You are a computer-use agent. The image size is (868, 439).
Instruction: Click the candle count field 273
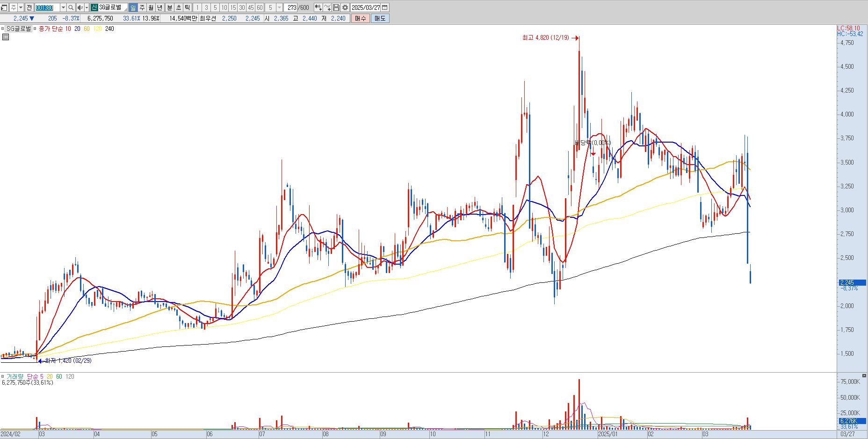pos(291,7)
